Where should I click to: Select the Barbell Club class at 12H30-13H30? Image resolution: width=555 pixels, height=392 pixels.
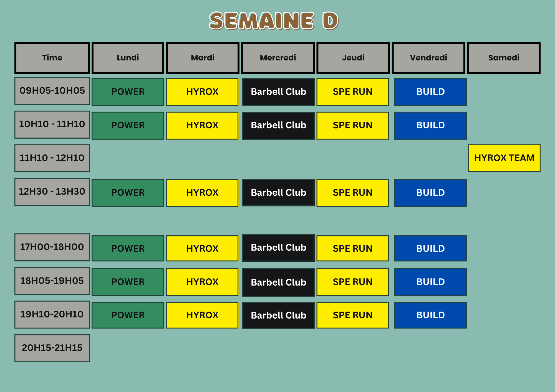pos(278,192)
